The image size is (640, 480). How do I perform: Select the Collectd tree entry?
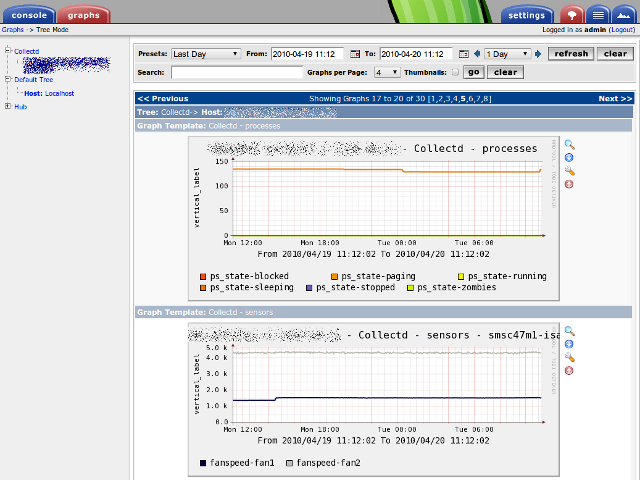click(27, 51)
